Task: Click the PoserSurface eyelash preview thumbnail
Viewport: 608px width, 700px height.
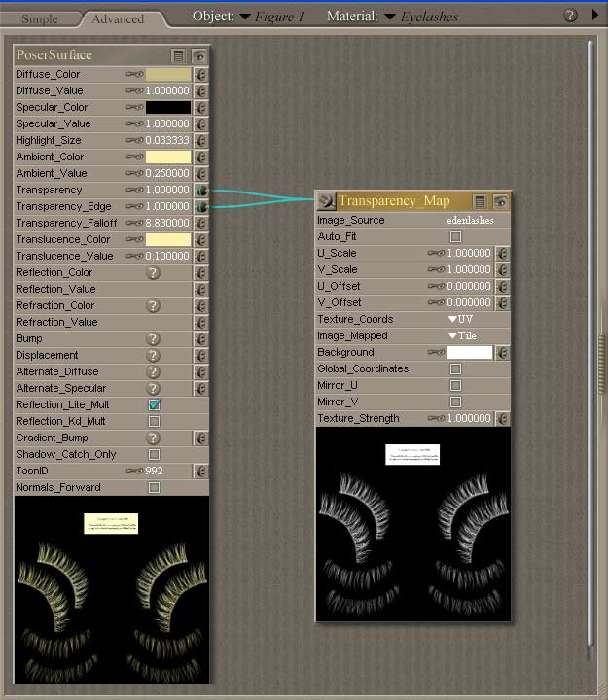Action: pyautogui.click(x=112, y=590)
